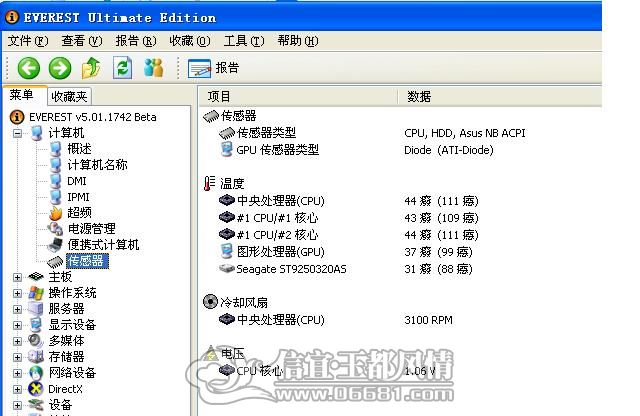Click the 报告 toolbar report button

[213, 68]
